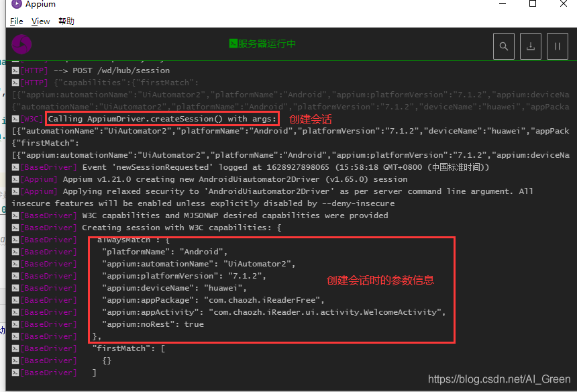Screen dimensions: 577x392
Task: Click log icon on the appium:noRest row
Action: click(x=15, y=325)
